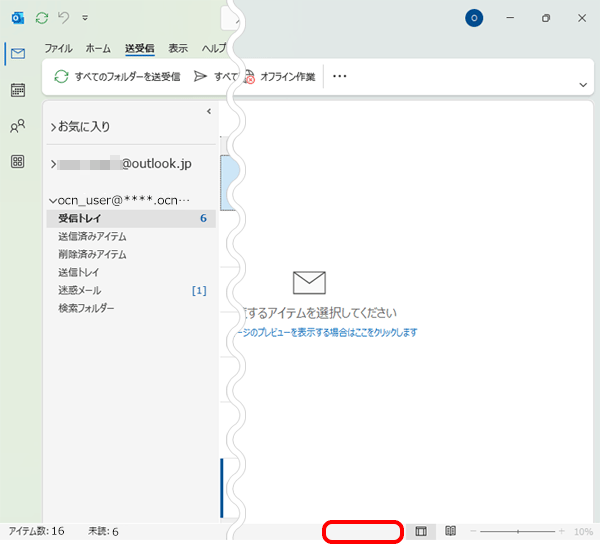
Task: Expand the @outlook.jp account folders
Action: click(53, 163)
